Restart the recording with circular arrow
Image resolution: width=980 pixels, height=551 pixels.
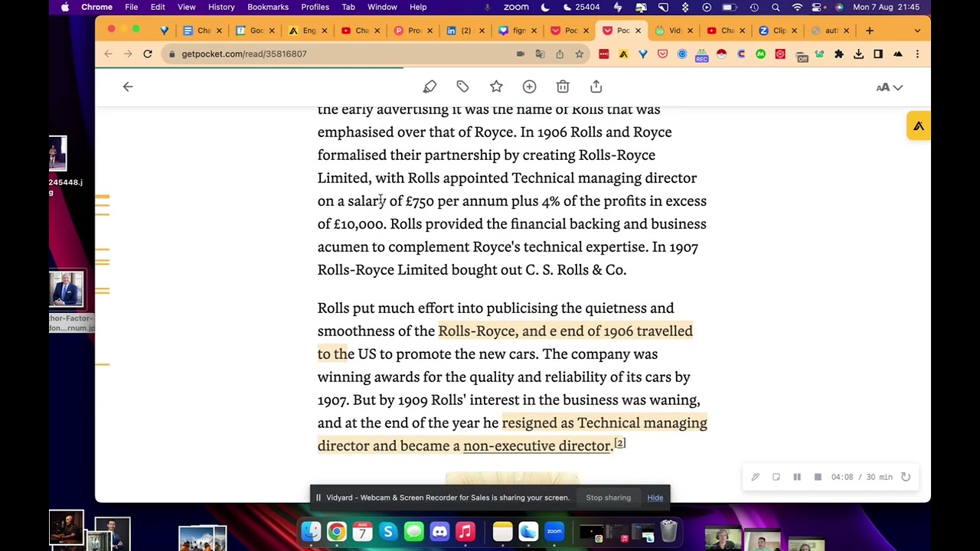tap(906, 477)
